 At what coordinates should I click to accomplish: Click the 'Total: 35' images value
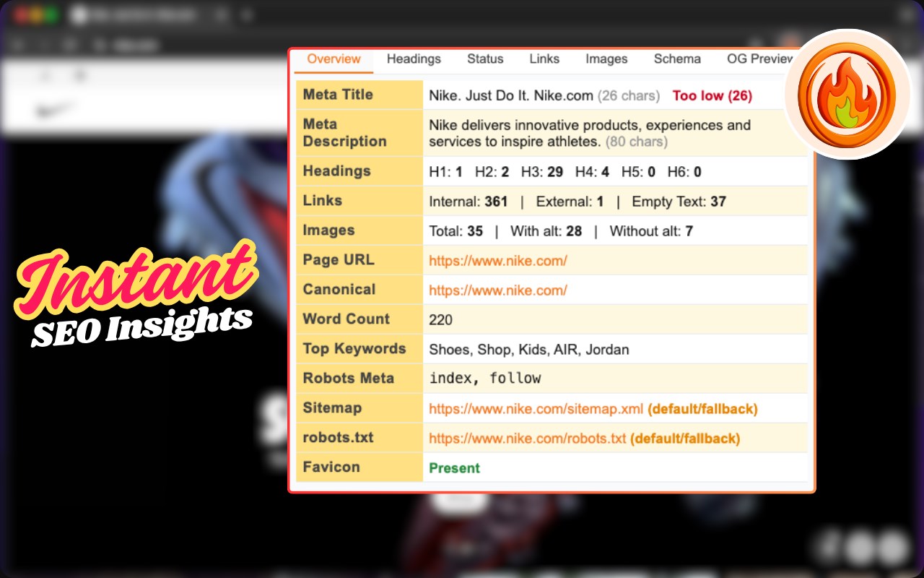coord(456,231)
